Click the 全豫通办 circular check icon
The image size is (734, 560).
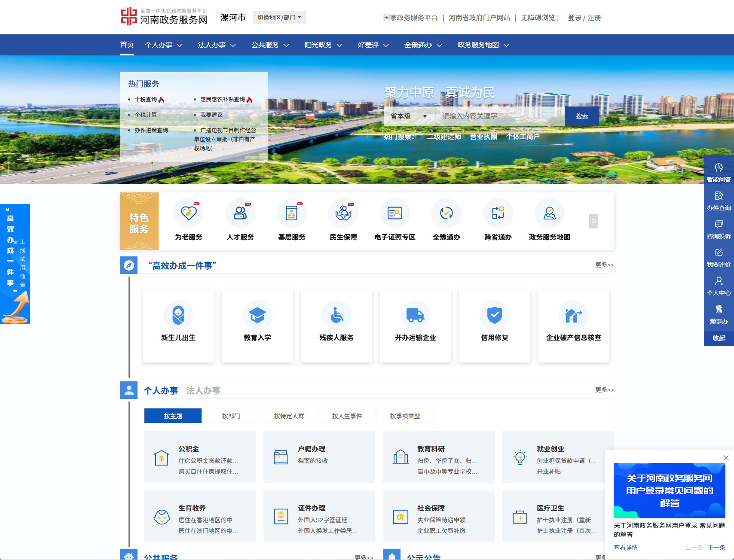click(447, 213)
